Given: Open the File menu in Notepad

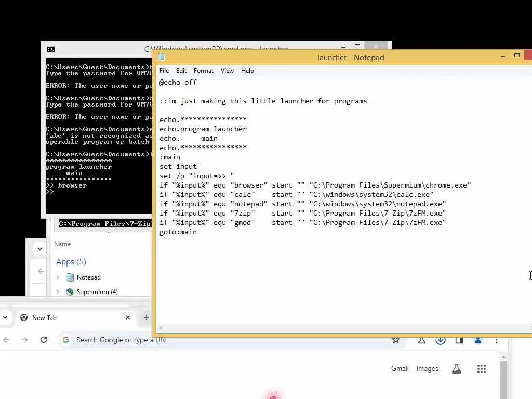Looking at the screenshot, I should pyautogui.click(x=164, y=71).
